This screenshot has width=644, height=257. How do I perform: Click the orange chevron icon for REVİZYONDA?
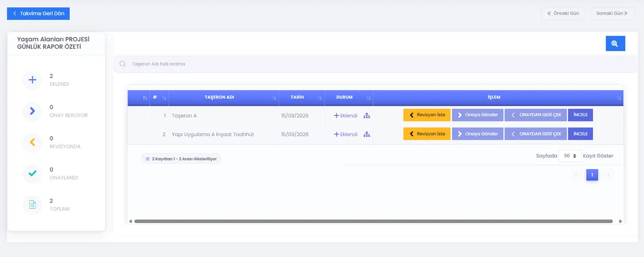pyautogui.click(x=32, y=142)
